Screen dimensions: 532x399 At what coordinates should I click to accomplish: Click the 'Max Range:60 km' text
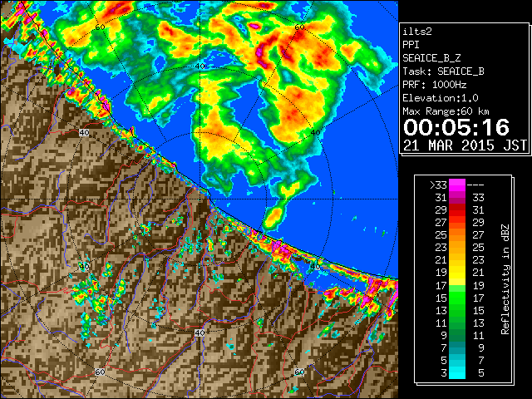pyautogui.click(x=446, y=111)
